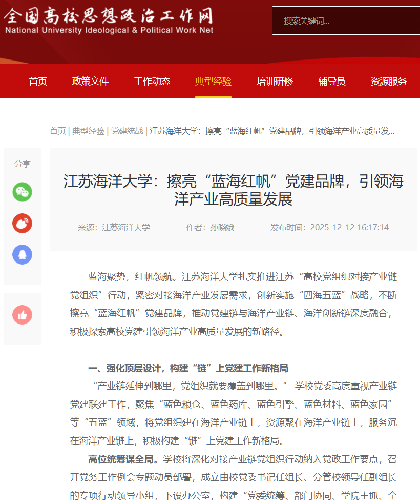This screenshot has width=420, height=504.
Task: Click 首页 in the breadcrumb trail
Action: coord(57,131)
